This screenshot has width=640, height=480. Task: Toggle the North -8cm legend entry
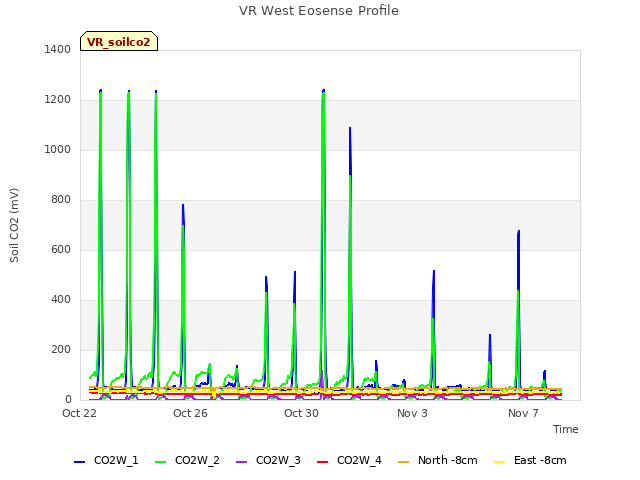point(438,460)
